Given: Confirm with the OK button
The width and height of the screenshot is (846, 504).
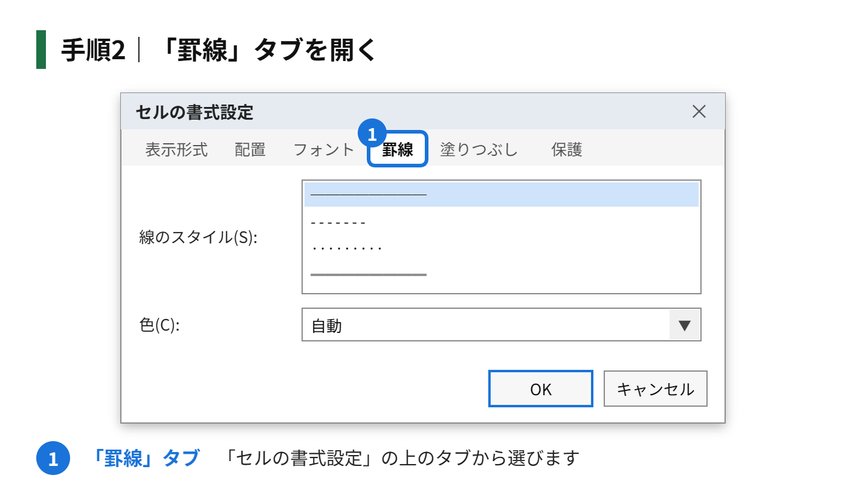Looking at the screenshot, I should (x=541, y=389).
